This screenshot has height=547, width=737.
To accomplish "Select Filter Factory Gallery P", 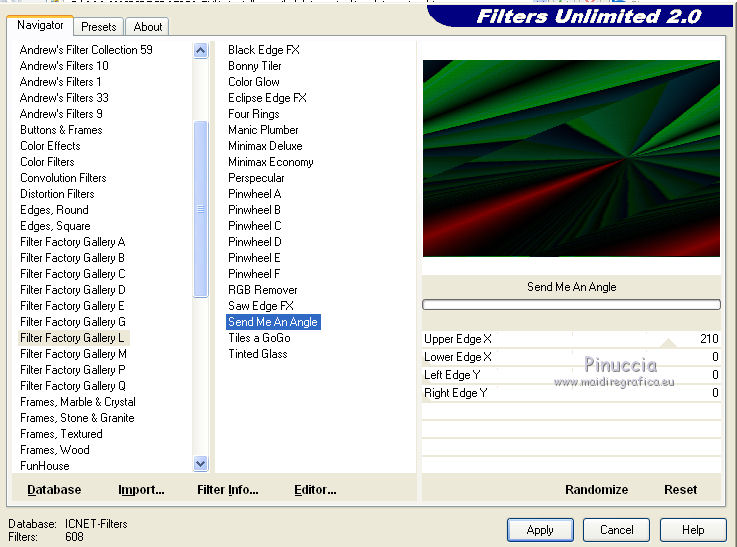I will [72, 369].
